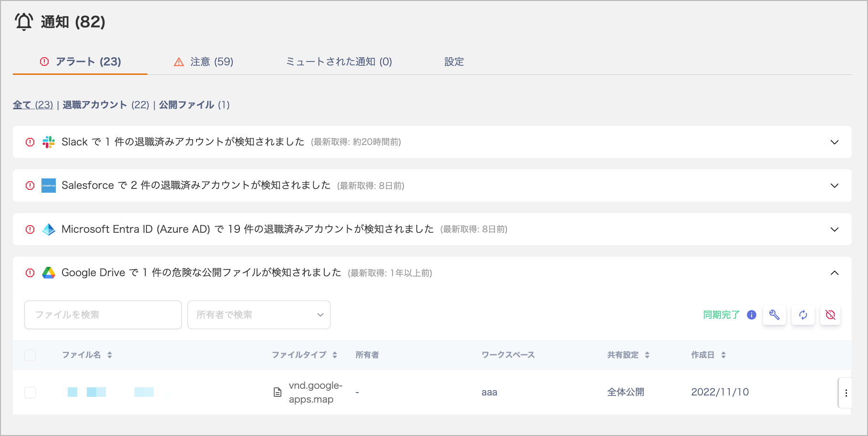The height and width of the screenshot is (436, 868).
Task: Sort by ファイルタイプ arrows
Action: click(335, 355)
